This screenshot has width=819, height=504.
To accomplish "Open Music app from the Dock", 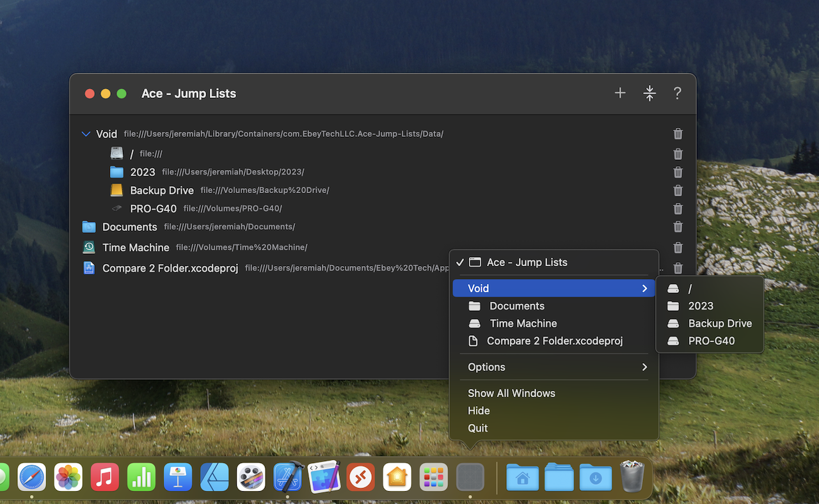I will [x=105, y=477].
